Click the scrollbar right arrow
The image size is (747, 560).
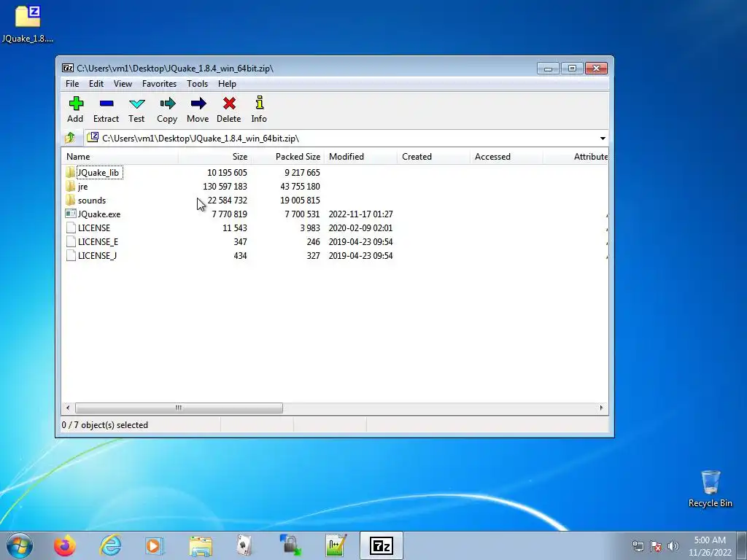click(601, 408)
